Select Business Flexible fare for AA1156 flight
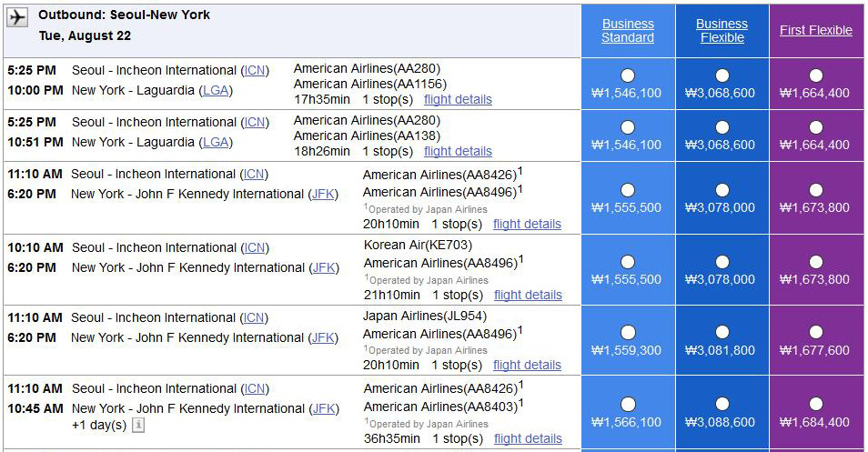The image size is (868, 452). click(722, 75)
